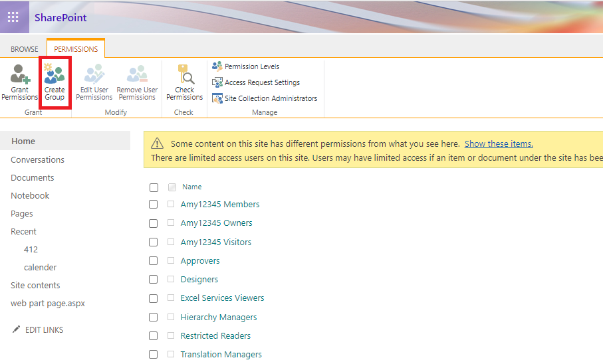The height and width of the screenshot is (364, 603).
Task: Click the SharePoint title link
Action: (60, 18)
